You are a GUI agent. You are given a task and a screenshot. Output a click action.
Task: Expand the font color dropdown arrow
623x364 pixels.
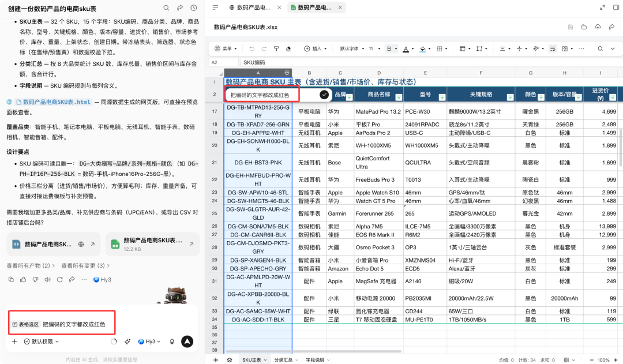(x=413, y=49)
